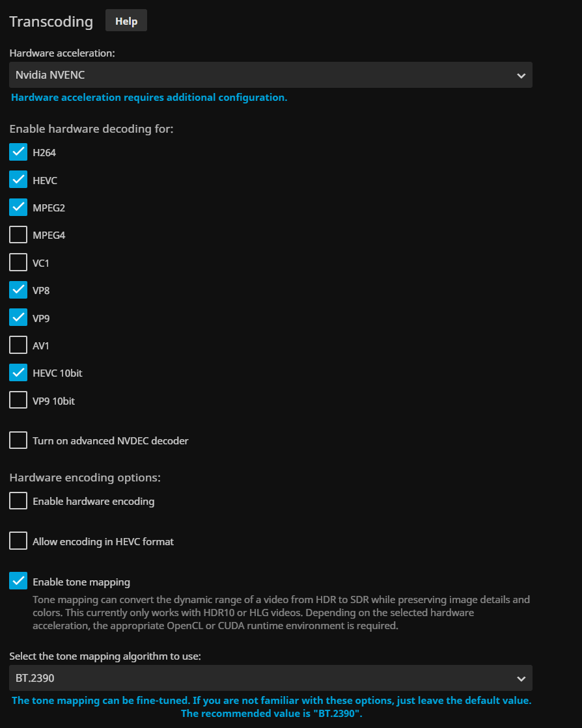The image size is (582, 728).
Task: Allow encoding in HEVC format
Action: pyautogui.click(x=18, y=541)
